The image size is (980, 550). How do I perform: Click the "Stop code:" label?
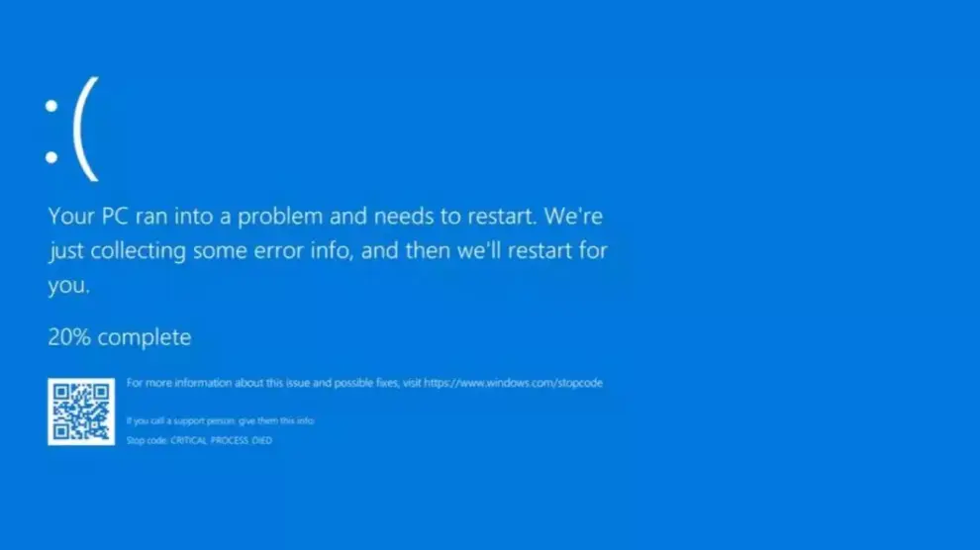[147, 440]
